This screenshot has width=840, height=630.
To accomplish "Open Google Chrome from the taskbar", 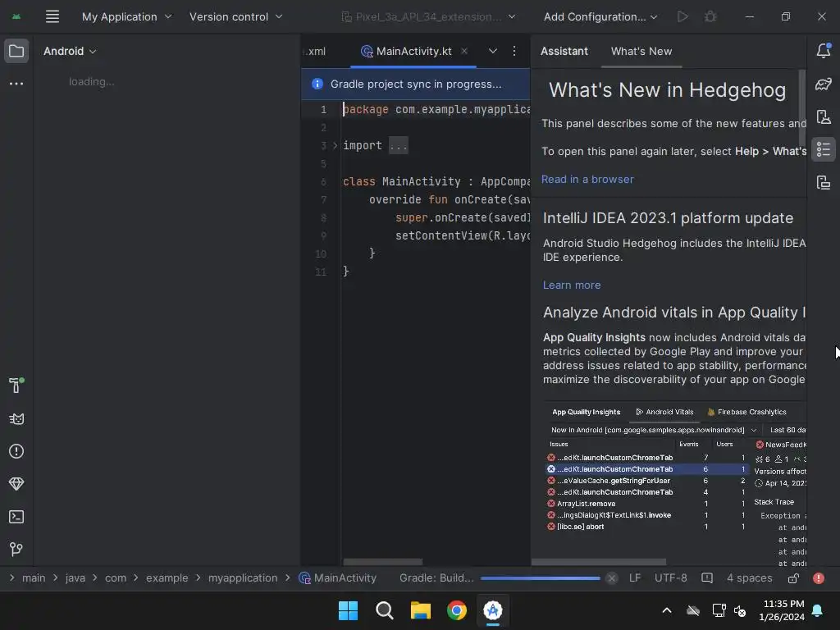I will [x=456, y=610].
